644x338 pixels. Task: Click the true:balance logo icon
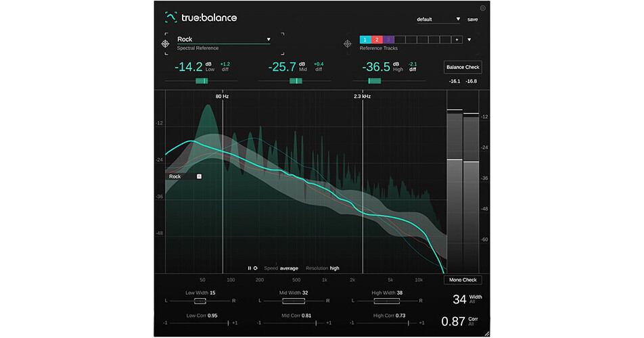(171, 17)
